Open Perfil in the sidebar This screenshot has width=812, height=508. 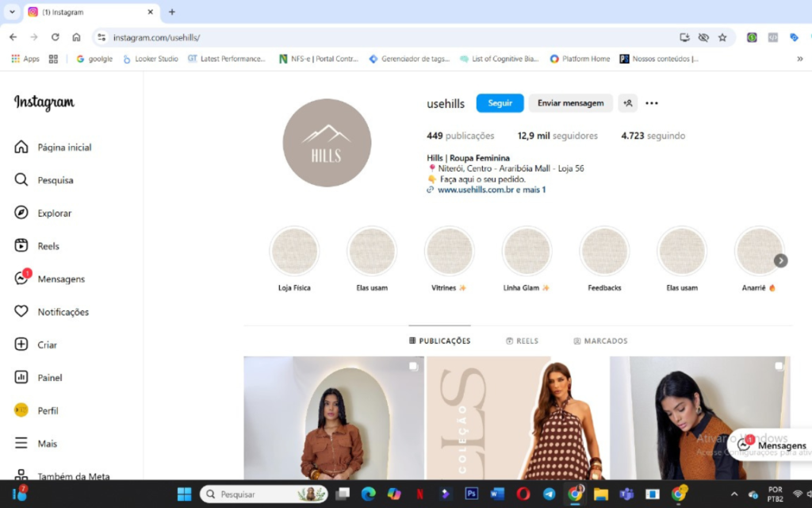point(36,410)
